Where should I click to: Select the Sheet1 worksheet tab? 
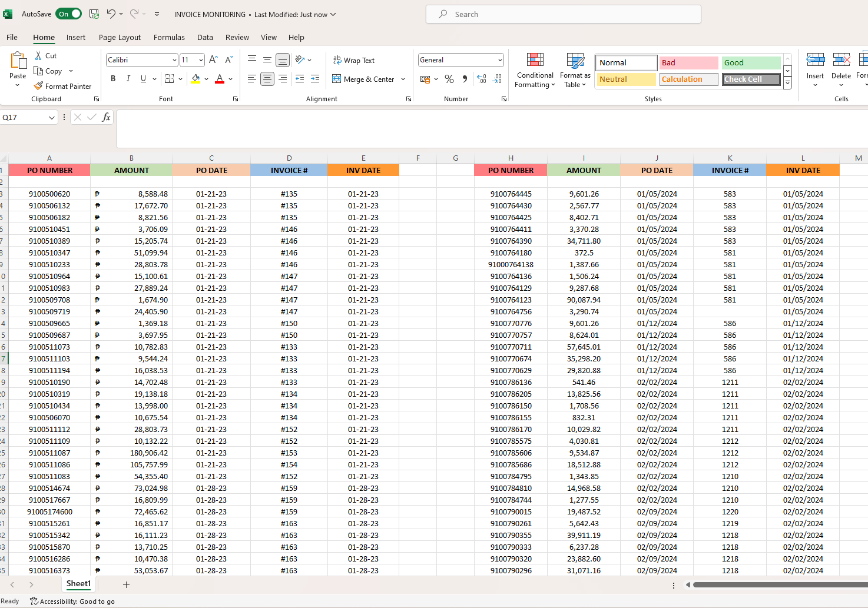tap(78, 584)
